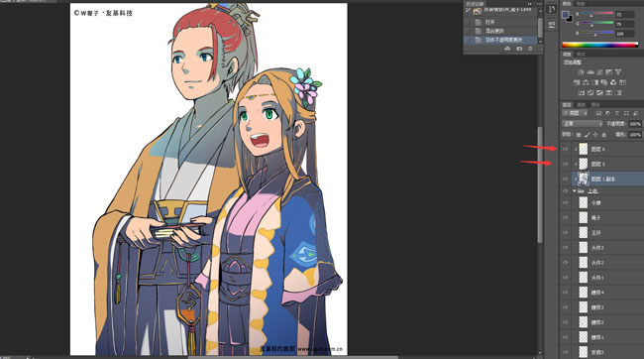Viewport: 644px width, 359px height.
Task: Switch to the 色板 swatches tab
Action: pos(581,3)
